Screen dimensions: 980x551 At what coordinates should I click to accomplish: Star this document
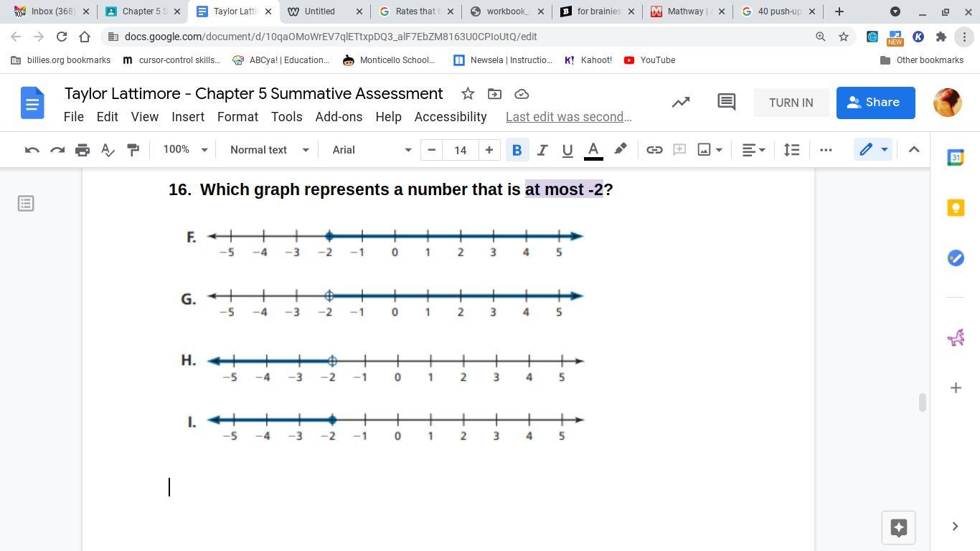(468, 94)
